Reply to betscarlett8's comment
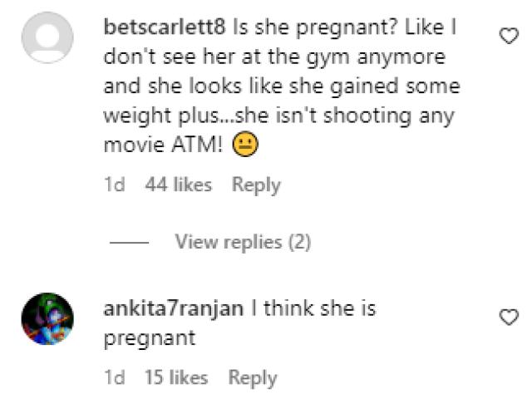This screenshot has height=399, width=532. pyautogui.click(x=256, y=185)
